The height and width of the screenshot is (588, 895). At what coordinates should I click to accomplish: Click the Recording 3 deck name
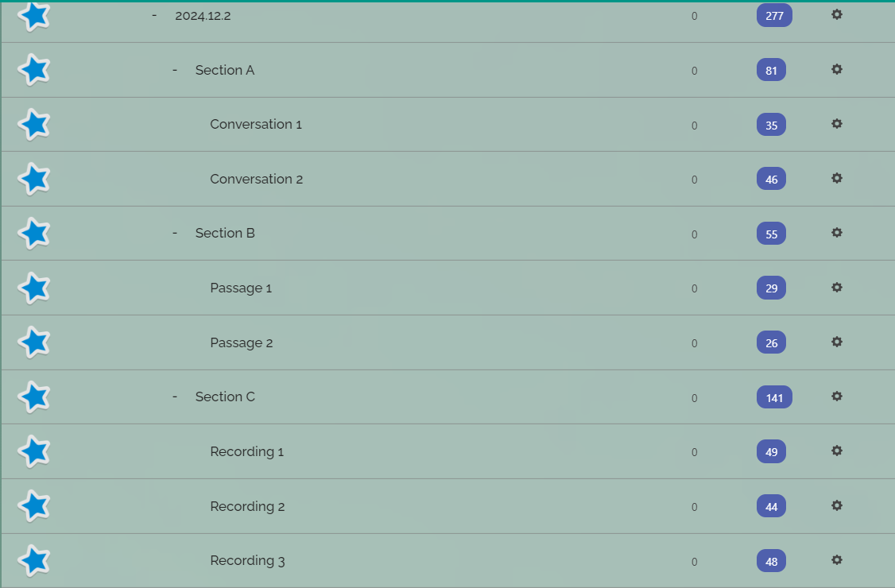[x=247, y=561]
